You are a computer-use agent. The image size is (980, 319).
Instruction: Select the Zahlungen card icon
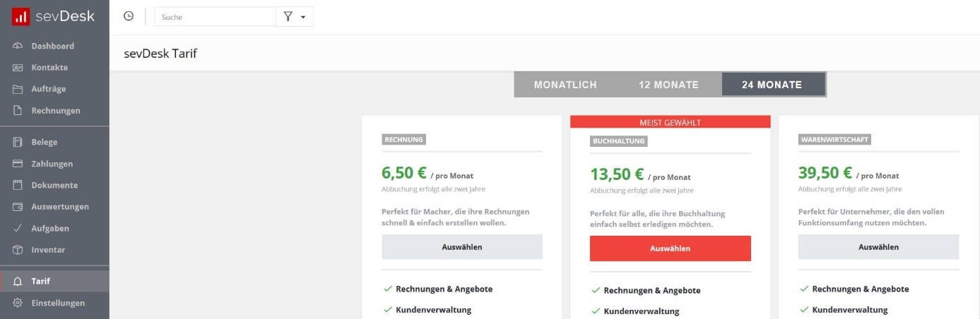18,164
